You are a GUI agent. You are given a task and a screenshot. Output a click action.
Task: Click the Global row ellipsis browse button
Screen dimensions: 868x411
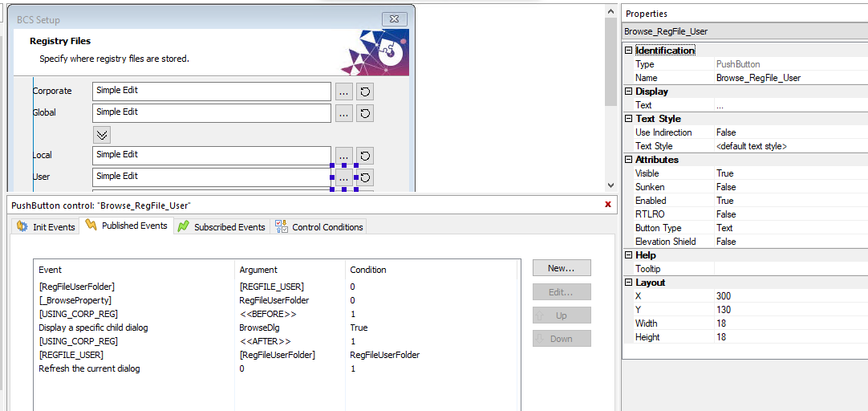tap(344, 113)
